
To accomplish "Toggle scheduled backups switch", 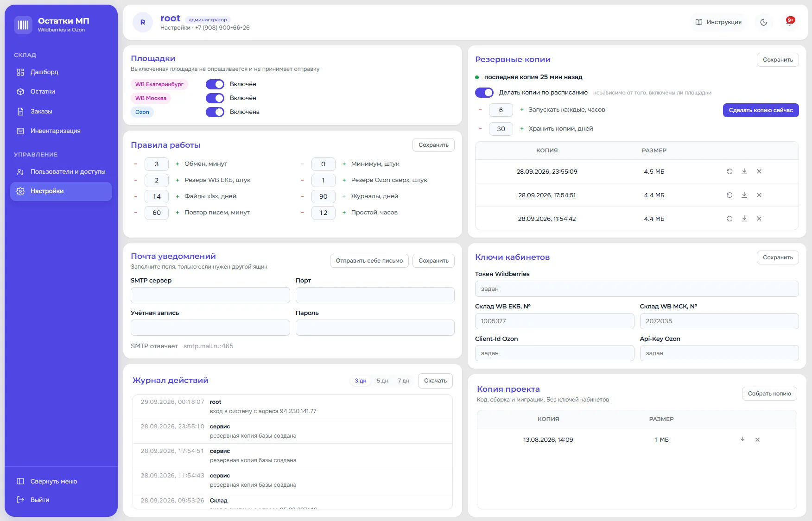I will (484, 93).
